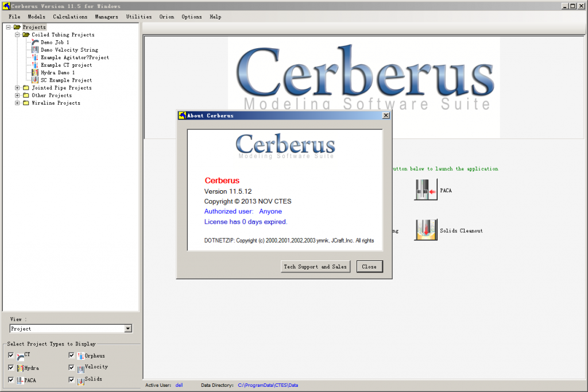The width and height of the screenshot is (588, 392).
Task: Click the Hydra type icon in filters
Action: click(20, 368)
